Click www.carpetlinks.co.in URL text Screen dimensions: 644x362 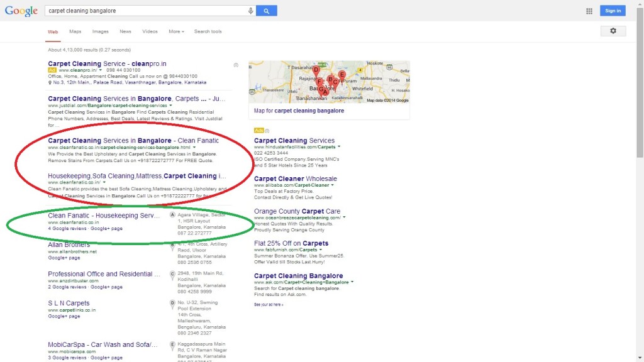(x=72, y=310)
